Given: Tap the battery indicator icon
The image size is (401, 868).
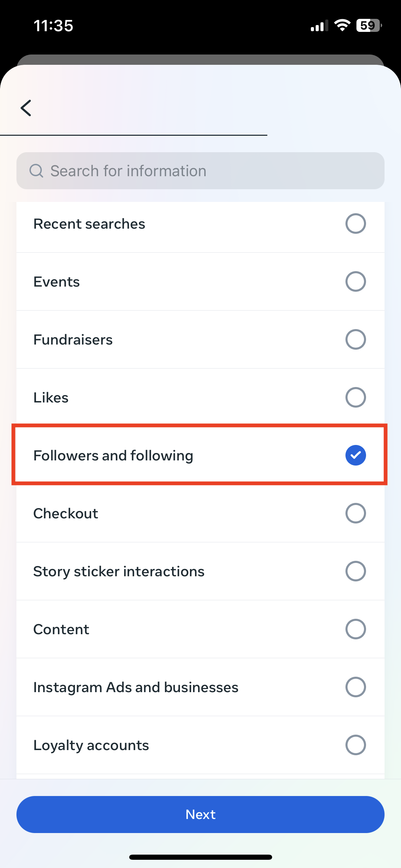Looking at the screenshot, I should click(x=369, y=25).
